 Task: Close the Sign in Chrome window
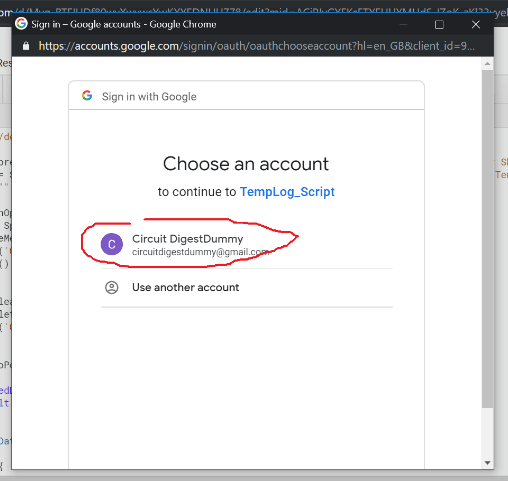[476, 24]
